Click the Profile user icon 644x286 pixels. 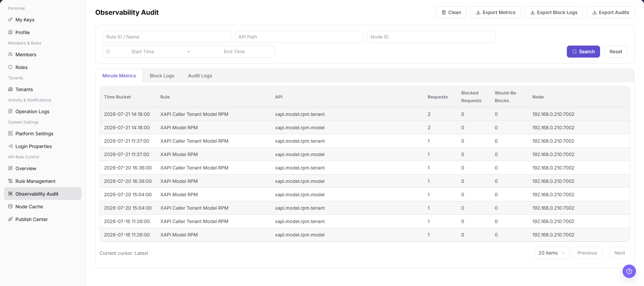10,32
